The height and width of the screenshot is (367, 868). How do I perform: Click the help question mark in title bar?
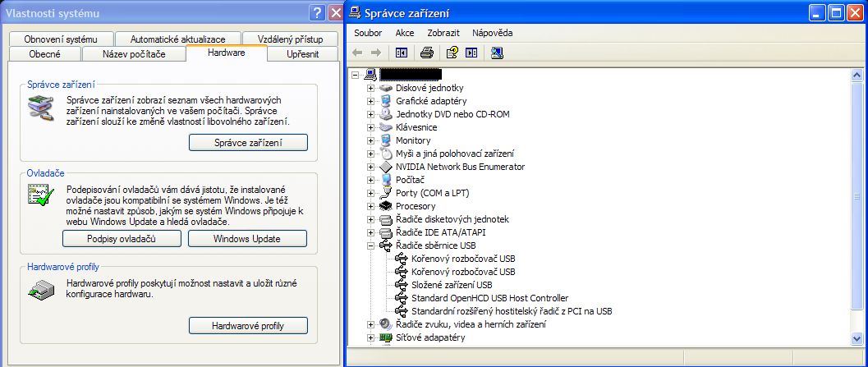pyautogui.click(x=318, y=12)
